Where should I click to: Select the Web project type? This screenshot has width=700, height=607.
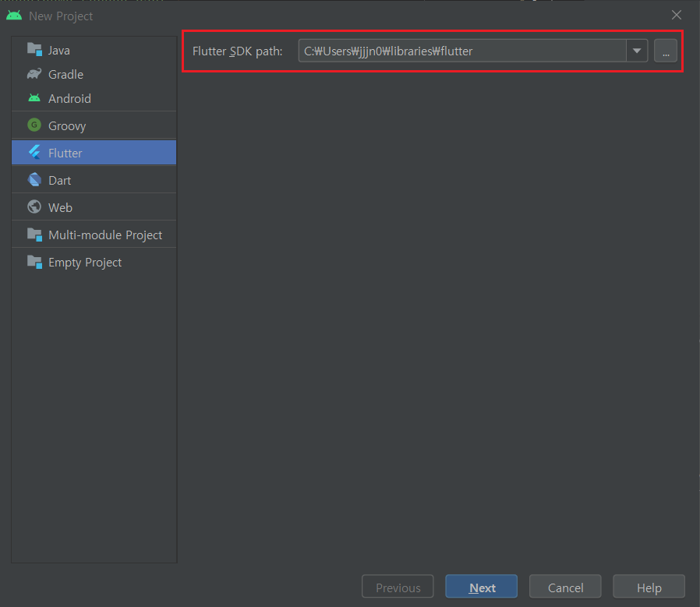(x=94, y=207)
